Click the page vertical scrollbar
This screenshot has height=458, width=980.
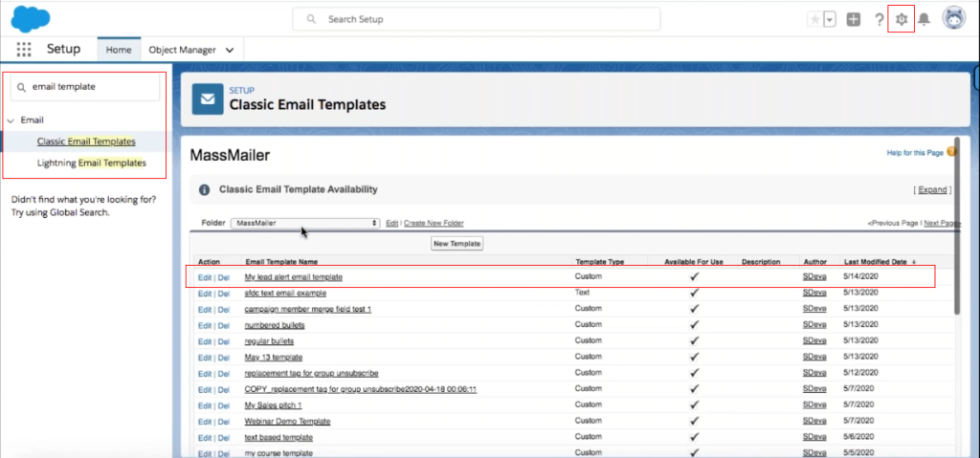[x=957, y=225]
